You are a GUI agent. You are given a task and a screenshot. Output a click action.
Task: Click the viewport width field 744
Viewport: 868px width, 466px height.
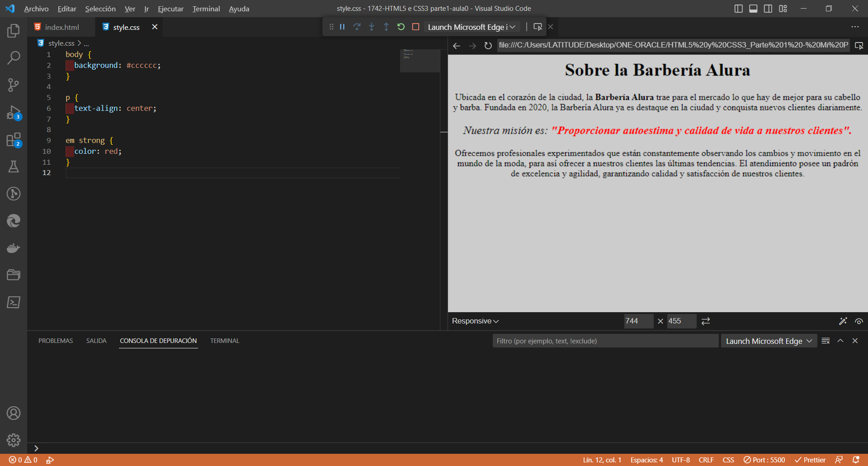click(638, 321)
